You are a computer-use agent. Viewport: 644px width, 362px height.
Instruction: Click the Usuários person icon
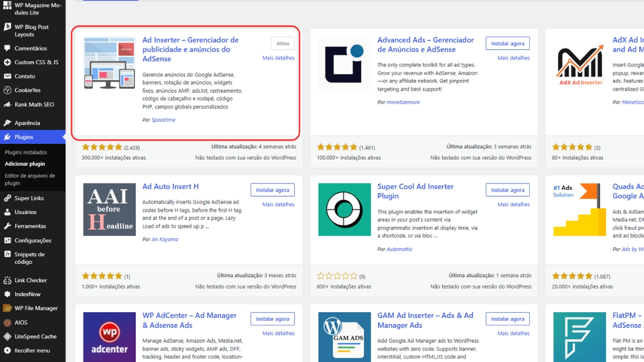[7, 212]
